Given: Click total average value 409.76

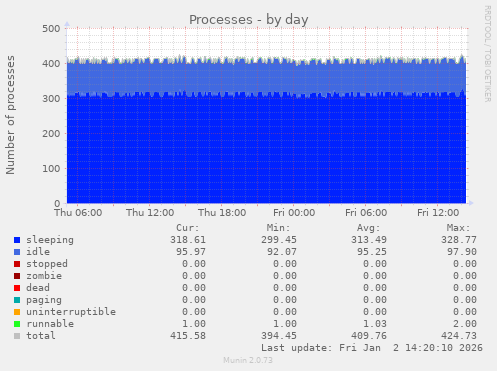Looking at the screenshot, I should [x=369, y=336].
